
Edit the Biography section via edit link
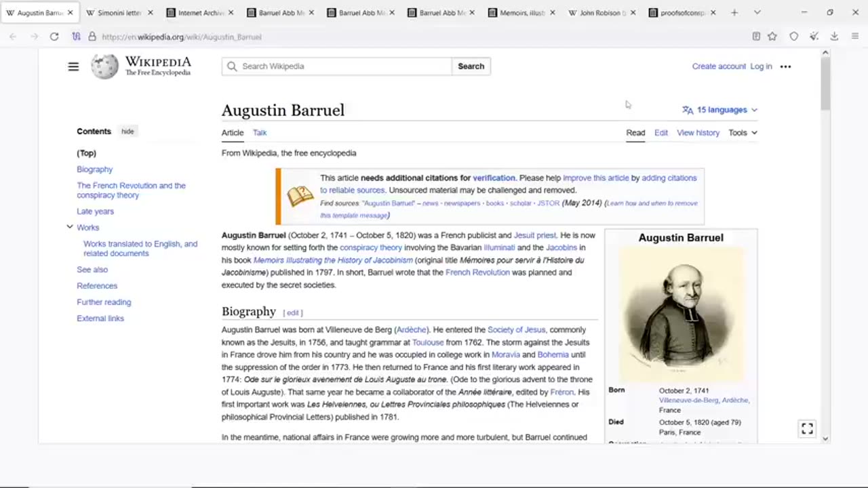(x=293, y=312)
